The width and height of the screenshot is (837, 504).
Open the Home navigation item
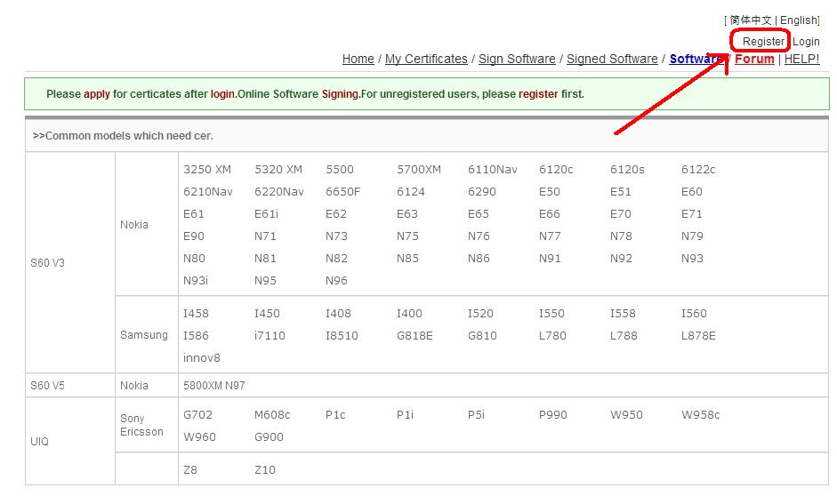(x=358, y=60)
